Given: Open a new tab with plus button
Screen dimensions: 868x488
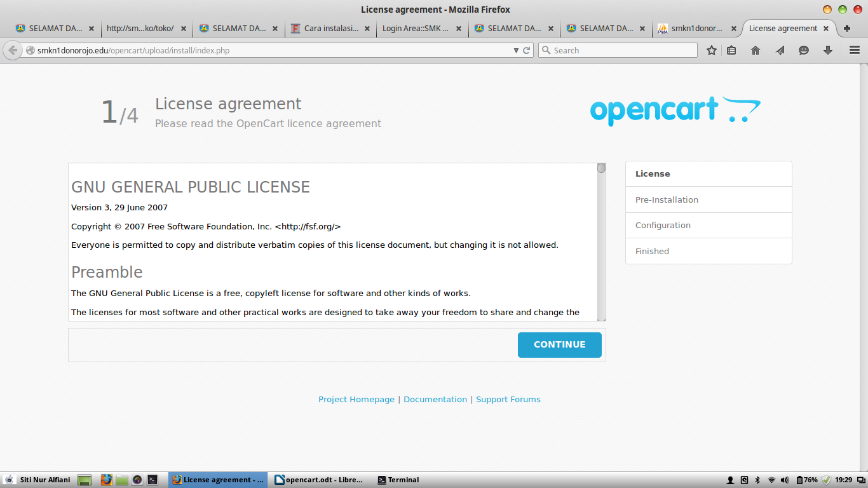Looking at the screenshot, I should (x=847, y=29).
